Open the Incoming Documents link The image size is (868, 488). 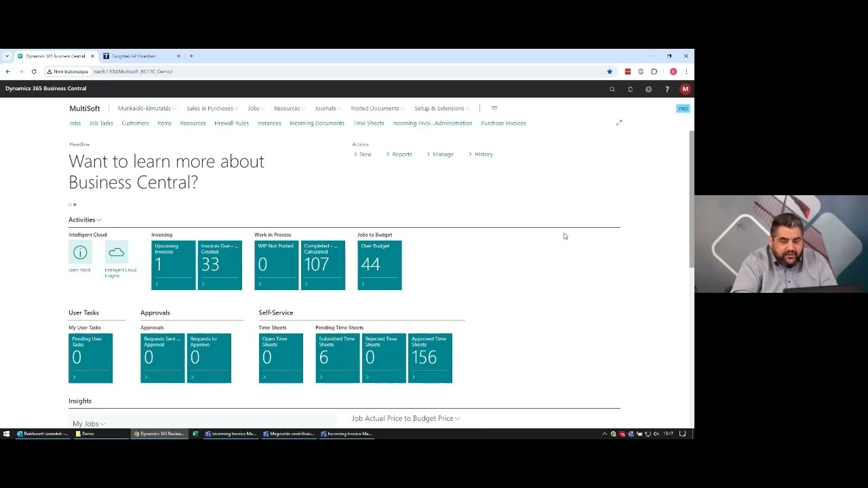coord(317,123)
